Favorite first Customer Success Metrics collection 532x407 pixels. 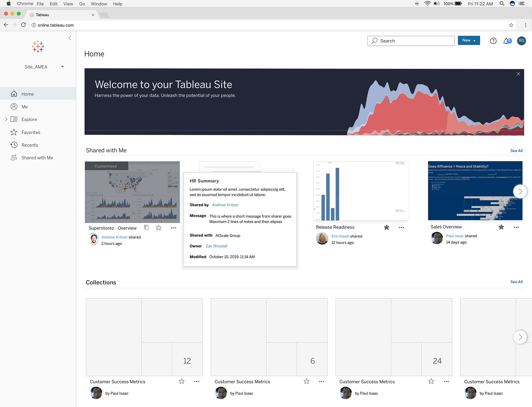(182, 382)
